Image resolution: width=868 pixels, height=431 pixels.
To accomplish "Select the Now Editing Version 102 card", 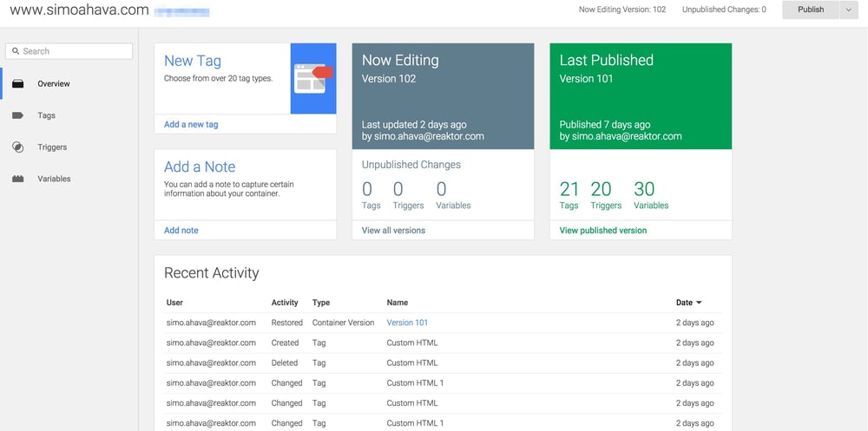I will pos(443,96).
